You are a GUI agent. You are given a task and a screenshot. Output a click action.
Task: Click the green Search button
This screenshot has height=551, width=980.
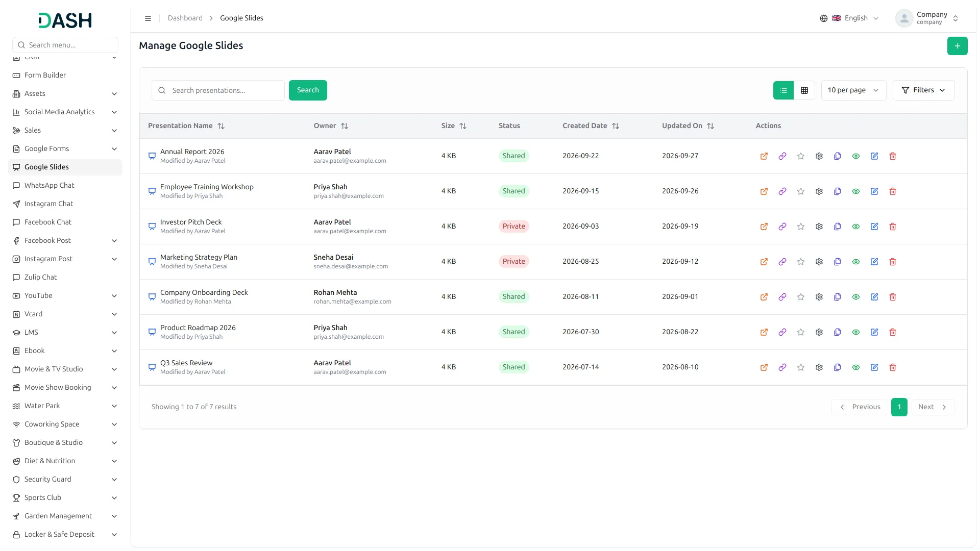(308, 90)
